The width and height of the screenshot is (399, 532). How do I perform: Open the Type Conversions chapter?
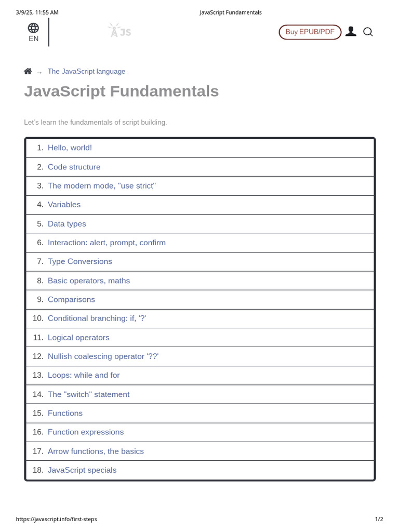79,261
